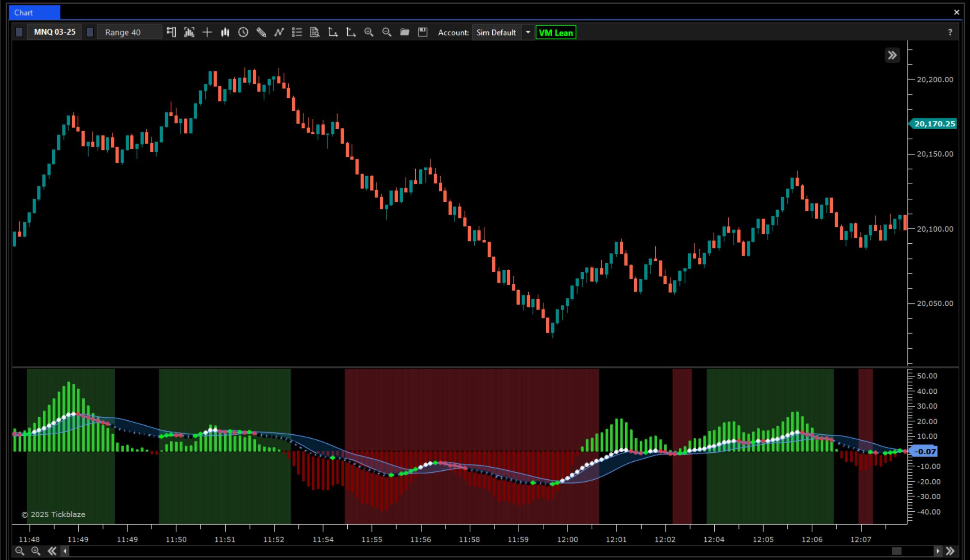Click the crosshair cursor tool icon
The image size is (970, 560).
(x=207, y=32)
